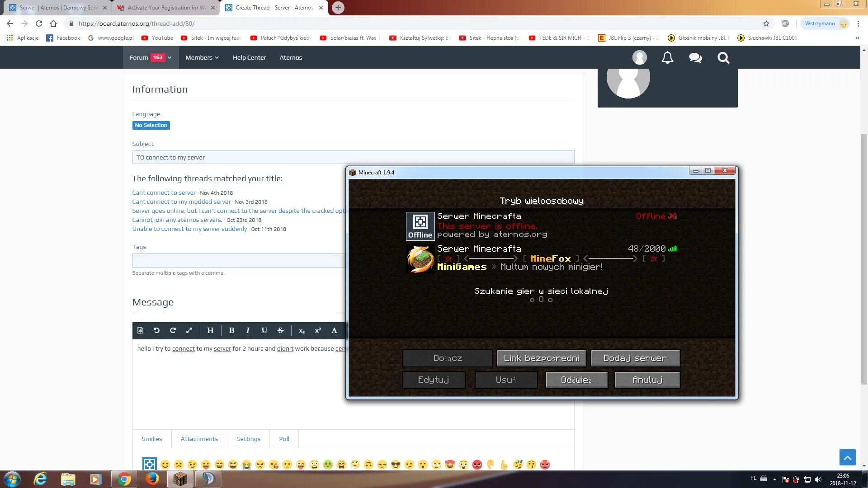Screen dimensions: 868x488
Task: Toggle strikethrough formatting
Action: [280, 330]
